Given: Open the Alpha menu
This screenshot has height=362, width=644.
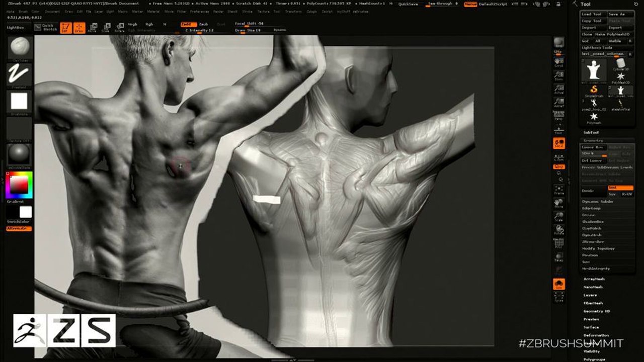Looking at the screenshot, I should (11, 11).
